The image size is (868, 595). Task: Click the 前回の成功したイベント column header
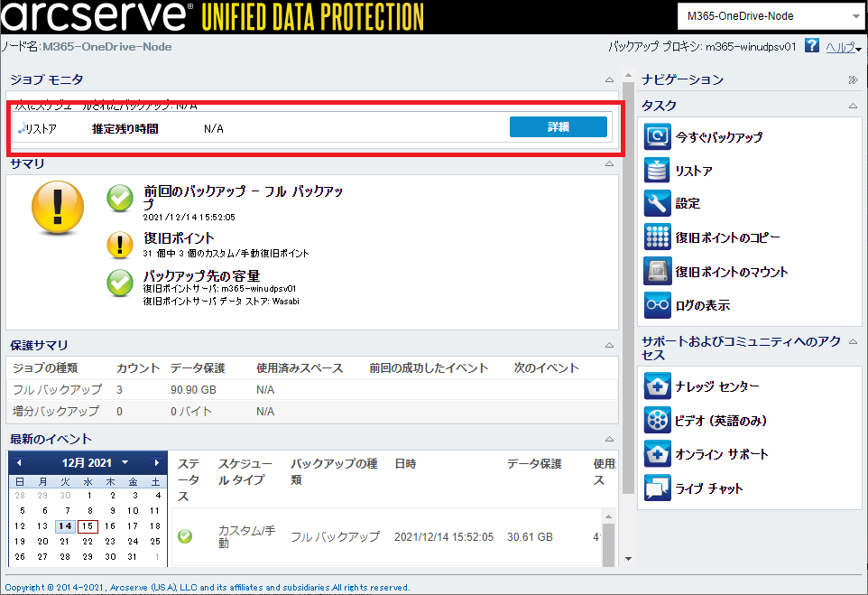pyautogui.click(x=429, y=367)
